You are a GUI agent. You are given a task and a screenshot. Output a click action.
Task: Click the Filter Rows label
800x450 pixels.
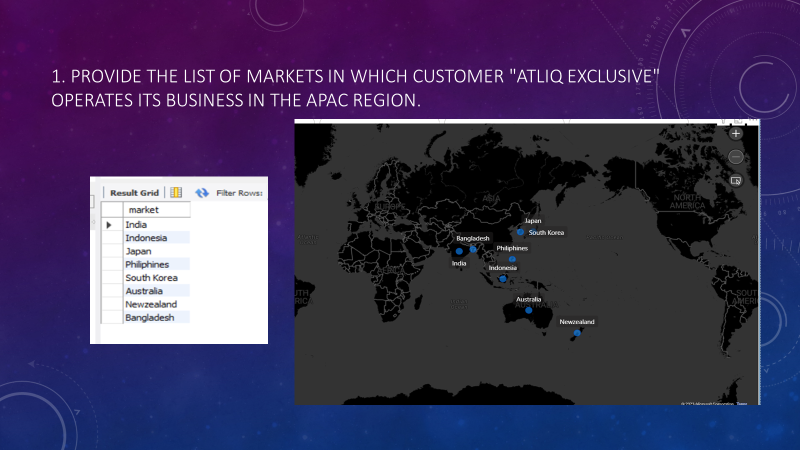point(239,193)
